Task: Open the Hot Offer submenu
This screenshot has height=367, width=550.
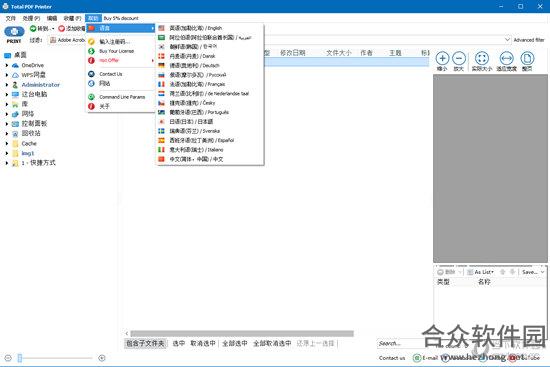Action: pos(121,60)
